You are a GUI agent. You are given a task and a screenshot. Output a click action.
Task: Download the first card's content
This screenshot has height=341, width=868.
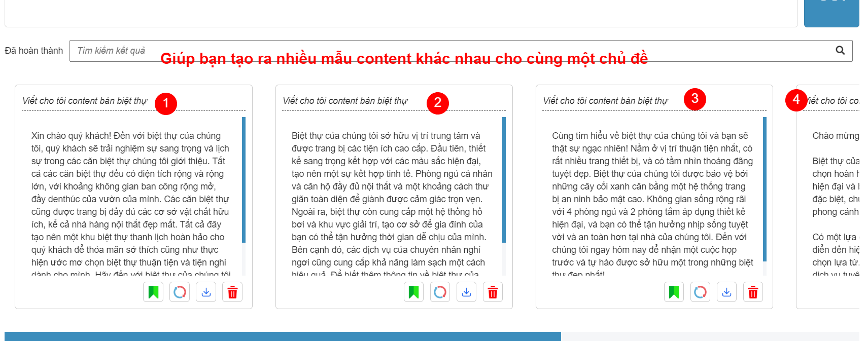(206, 292)
